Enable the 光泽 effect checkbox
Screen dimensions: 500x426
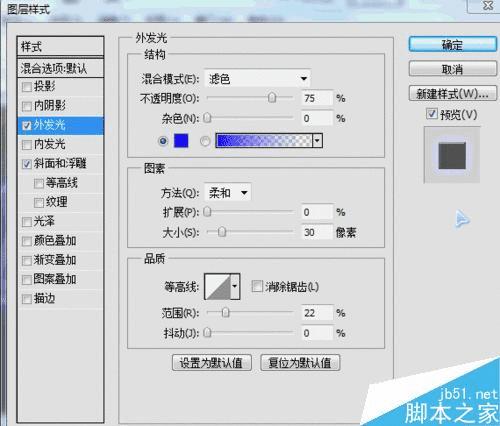[x=27, y=222]
